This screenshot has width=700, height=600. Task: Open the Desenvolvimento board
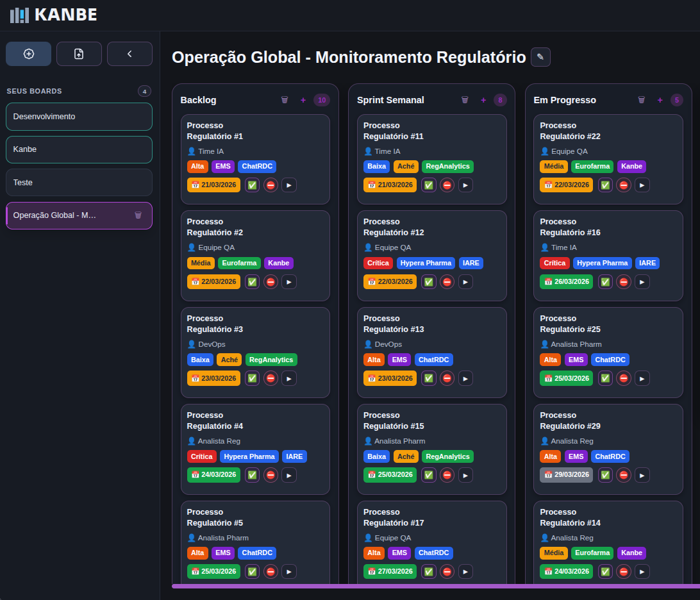[79, 117]
